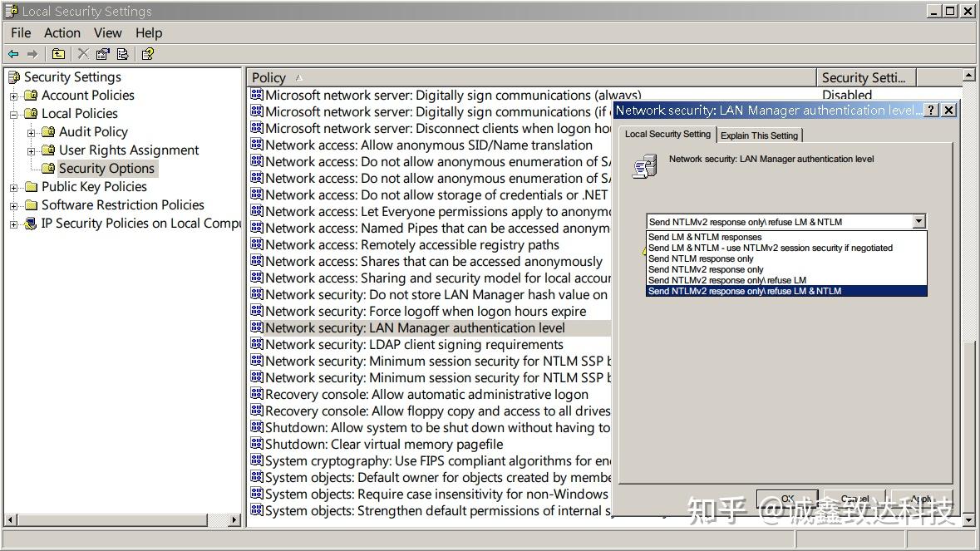The height and width of the screenshot is (551, 980).
Task: Click the Delete X toolbar icon
Action: tap(83, 54)
